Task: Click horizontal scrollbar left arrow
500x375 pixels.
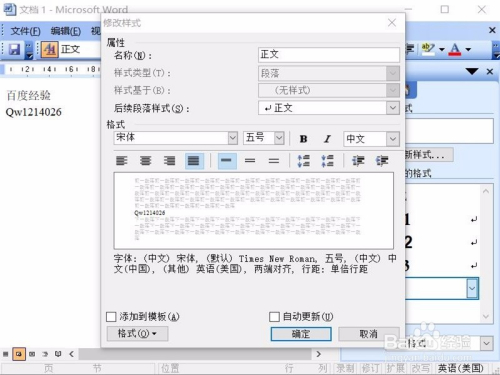Action: coord(71,354)
